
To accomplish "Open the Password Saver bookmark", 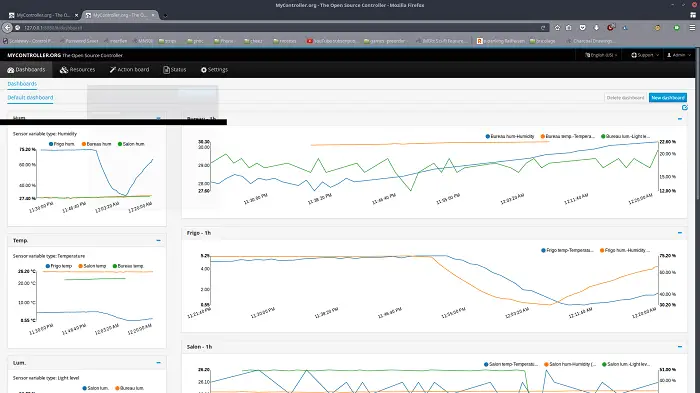I will (79, 41).
